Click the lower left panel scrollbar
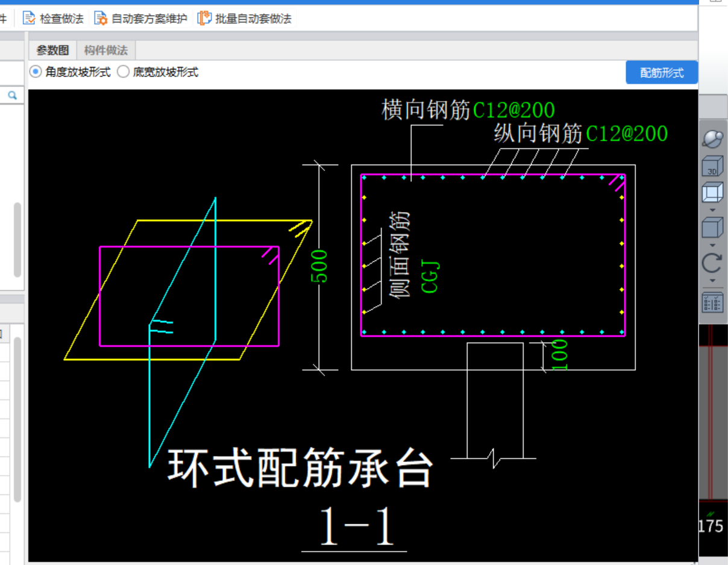Image resolution: width=728 pixels, height=565 pixels. 17,419
